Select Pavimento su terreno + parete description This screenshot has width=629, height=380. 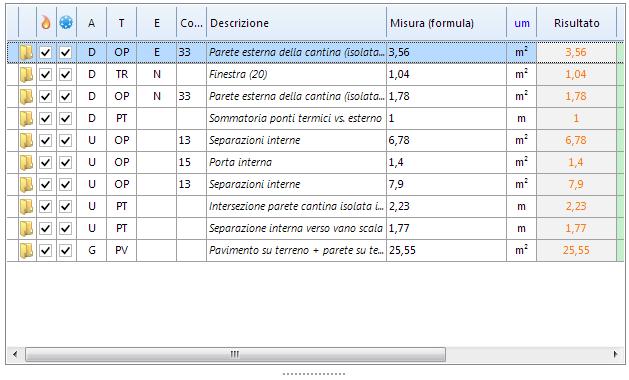coord(296,251)
